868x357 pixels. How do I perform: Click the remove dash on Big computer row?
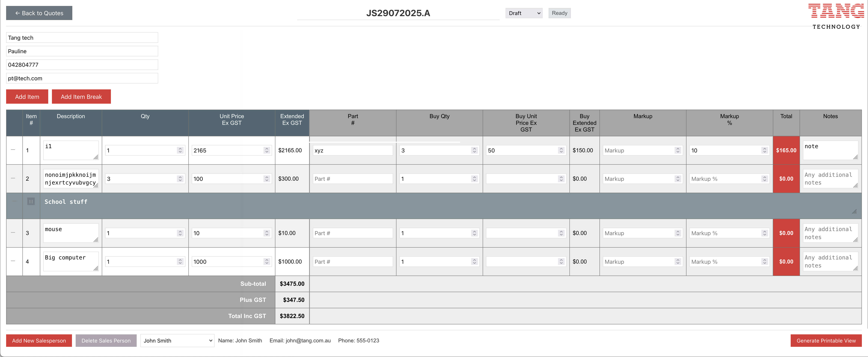[13, 261]
